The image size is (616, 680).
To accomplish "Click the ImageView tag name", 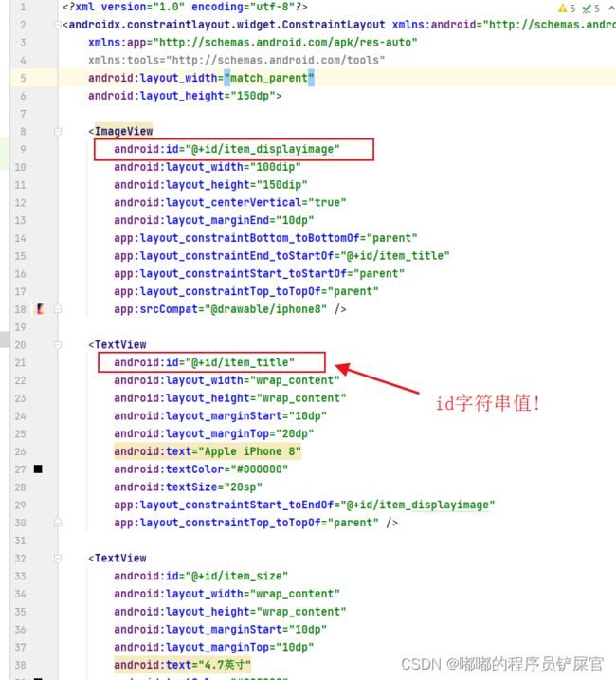I will 123,131.
